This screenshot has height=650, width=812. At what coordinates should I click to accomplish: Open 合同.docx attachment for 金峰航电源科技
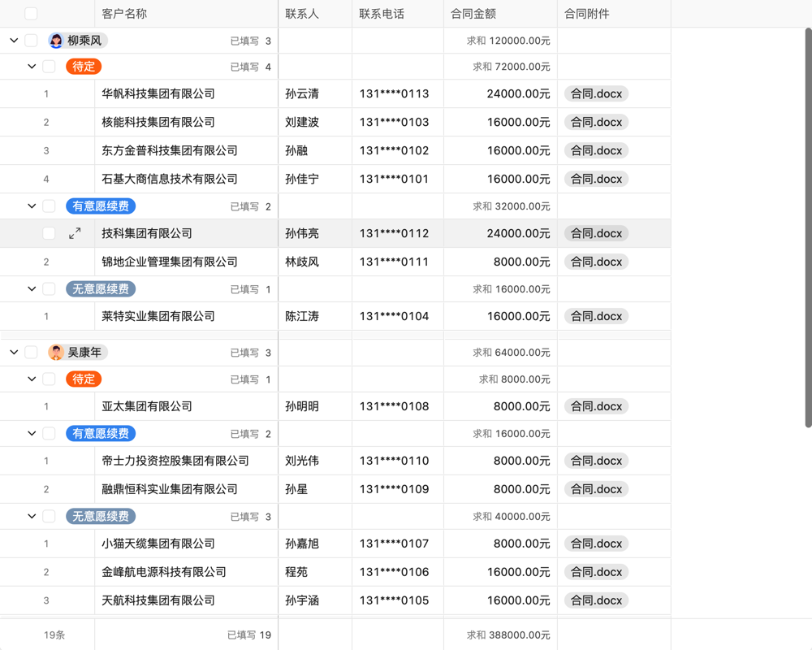coord(596,572)
